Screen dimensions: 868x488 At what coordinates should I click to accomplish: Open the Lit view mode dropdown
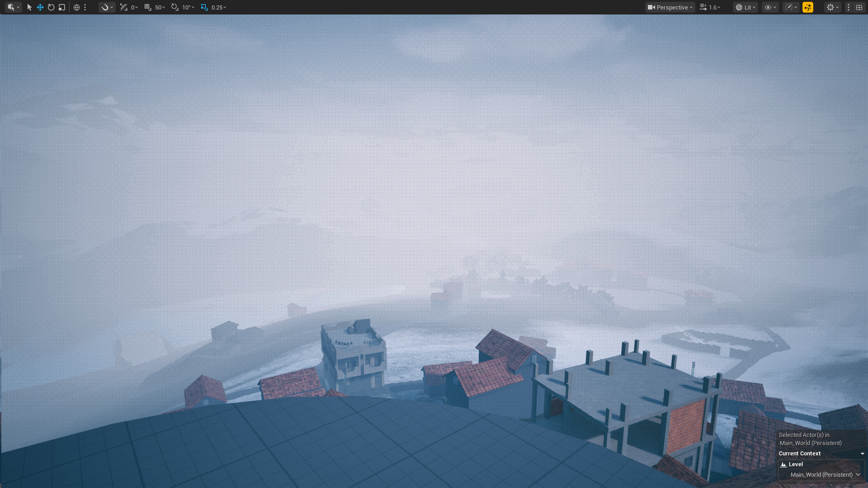tap(745, 7)
